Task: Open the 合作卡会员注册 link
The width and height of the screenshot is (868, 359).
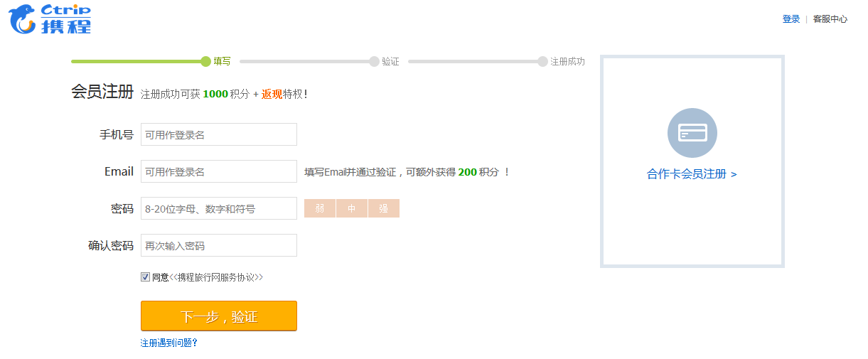Action: (x=691, y=174)
